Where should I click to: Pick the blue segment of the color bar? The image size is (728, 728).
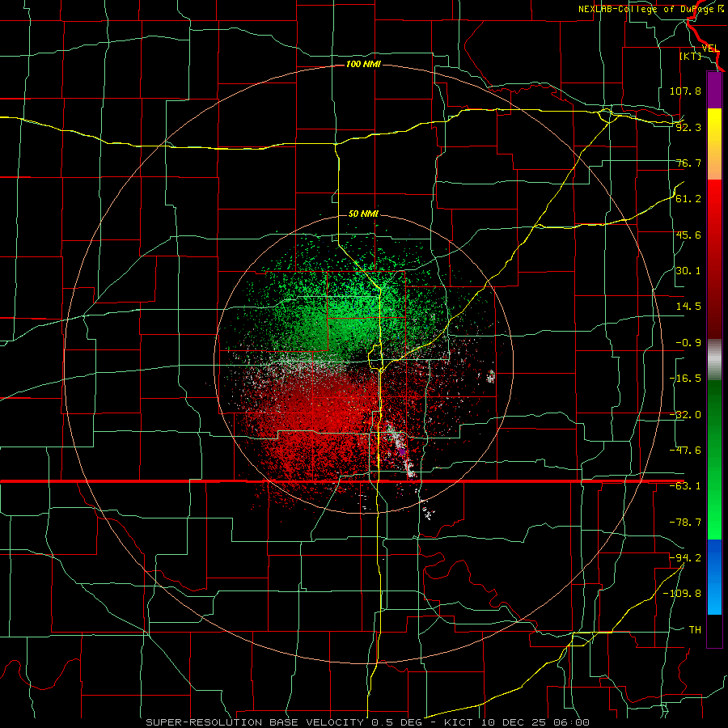coord(714,577)
